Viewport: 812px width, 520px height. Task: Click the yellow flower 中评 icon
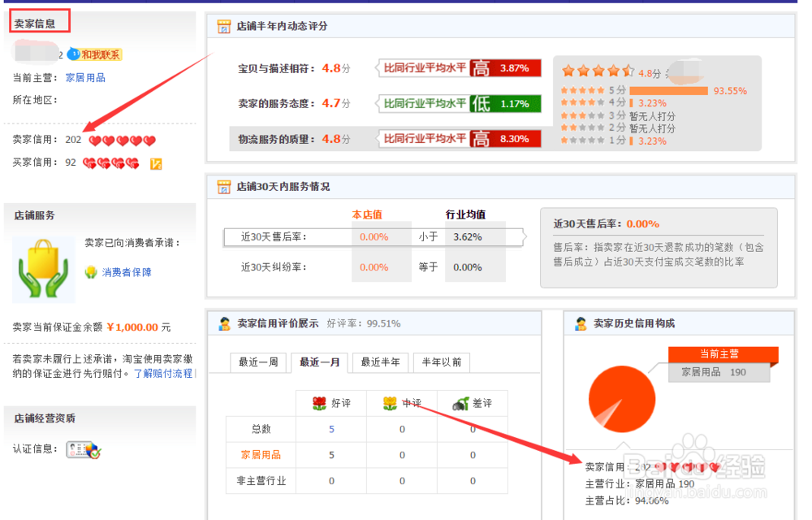[390, 402]
